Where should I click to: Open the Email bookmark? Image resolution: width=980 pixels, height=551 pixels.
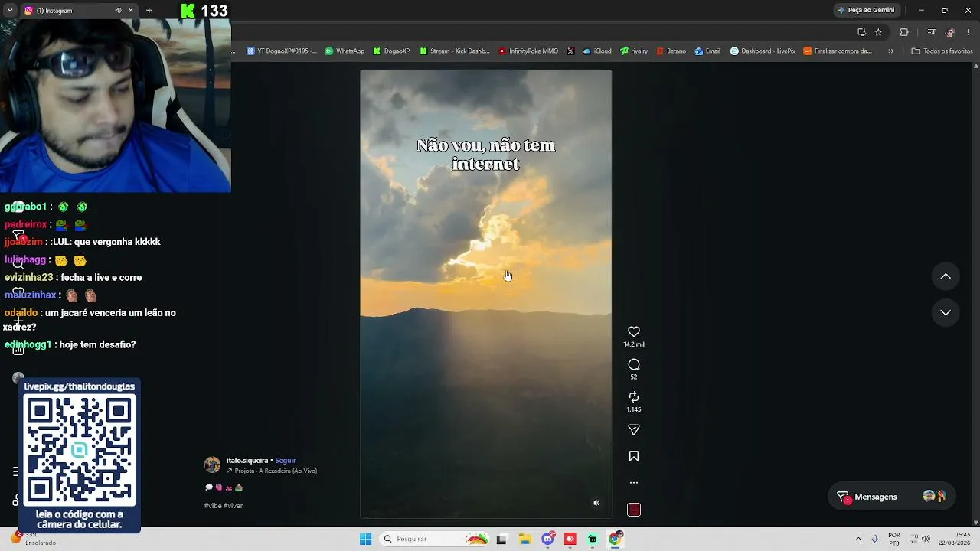707,51
